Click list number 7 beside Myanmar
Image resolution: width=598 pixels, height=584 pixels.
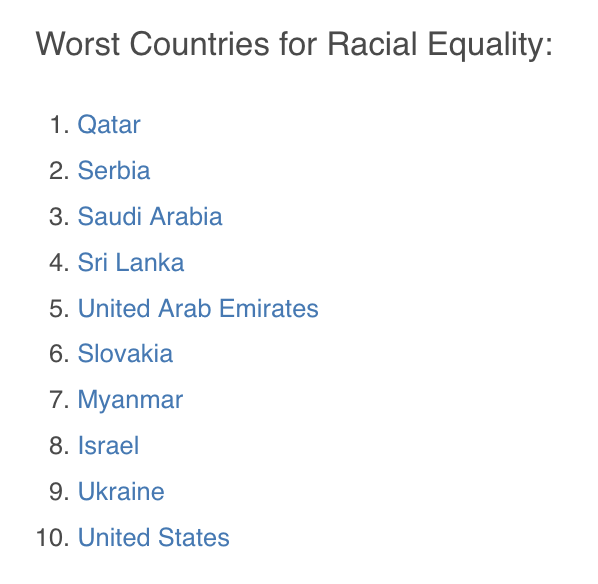pos(59,400)
